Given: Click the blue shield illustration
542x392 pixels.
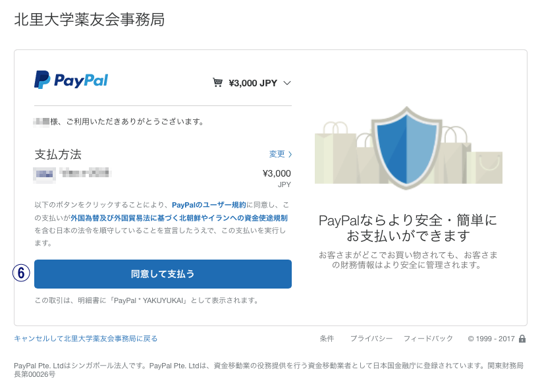Looking at the screenshot, I should click(406, 148).
